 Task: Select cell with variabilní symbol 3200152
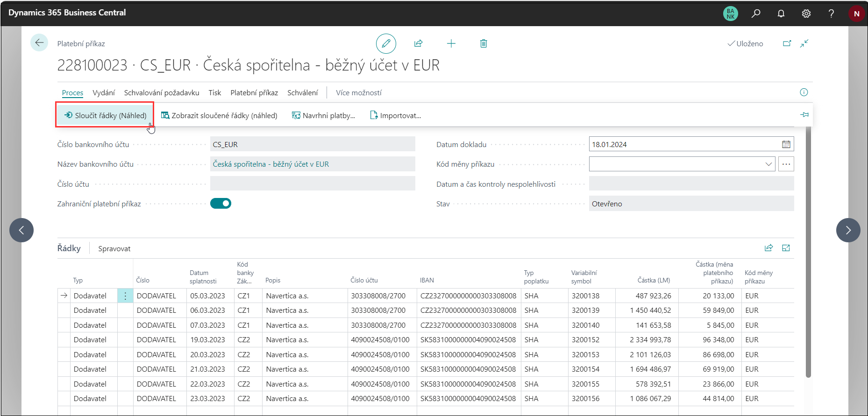[592, 340]
